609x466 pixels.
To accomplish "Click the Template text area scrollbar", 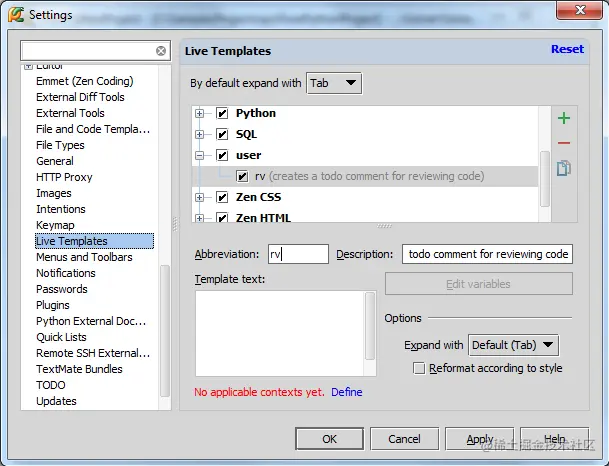I will 370,326.
